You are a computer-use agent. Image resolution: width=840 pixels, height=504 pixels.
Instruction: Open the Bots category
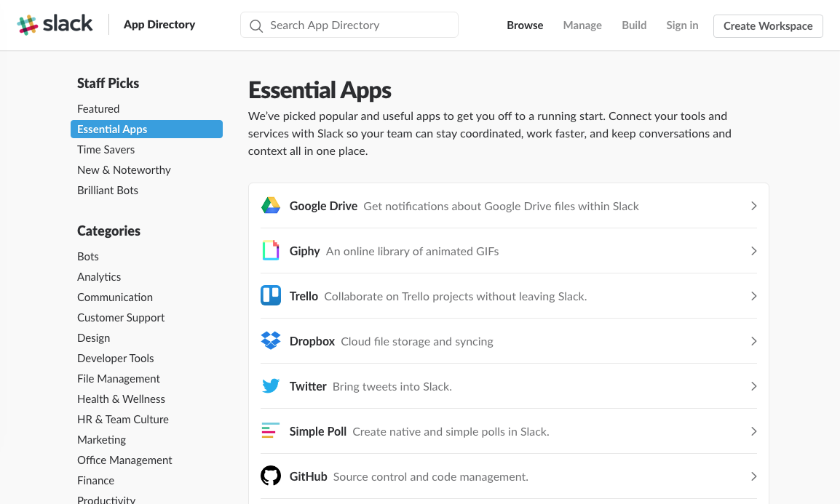point(88,256)
